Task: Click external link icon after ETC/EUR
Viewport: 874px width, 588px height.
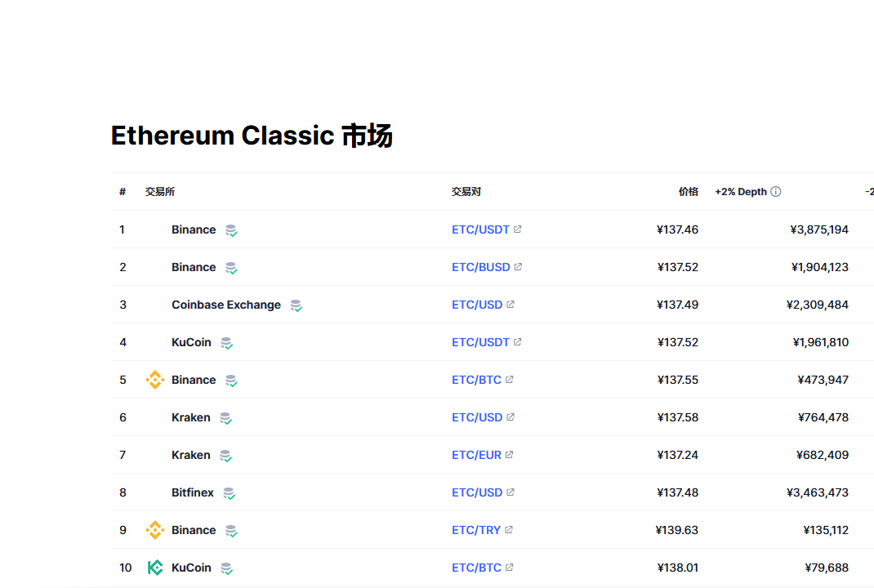Action: (509, 455)
